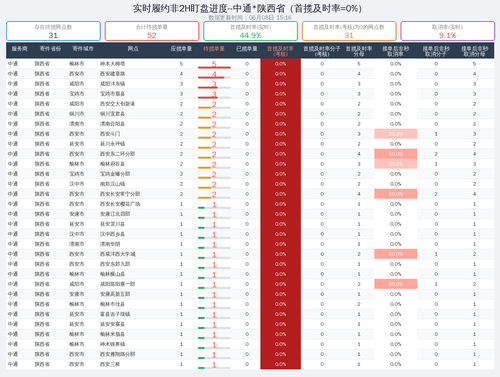Screen dimensions: 500x377
Task: Click the red 0.0% cell in 西安三桥 row
Action: tap(280, 364)
